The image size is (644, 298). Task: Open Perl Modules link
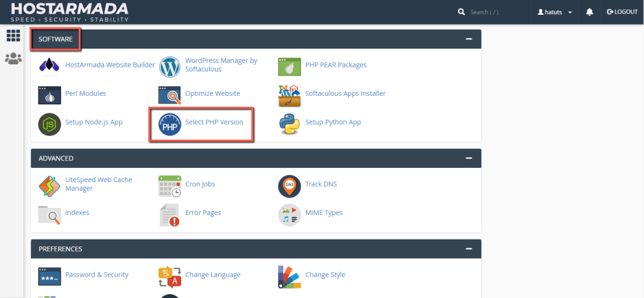(x=86, y=93)
